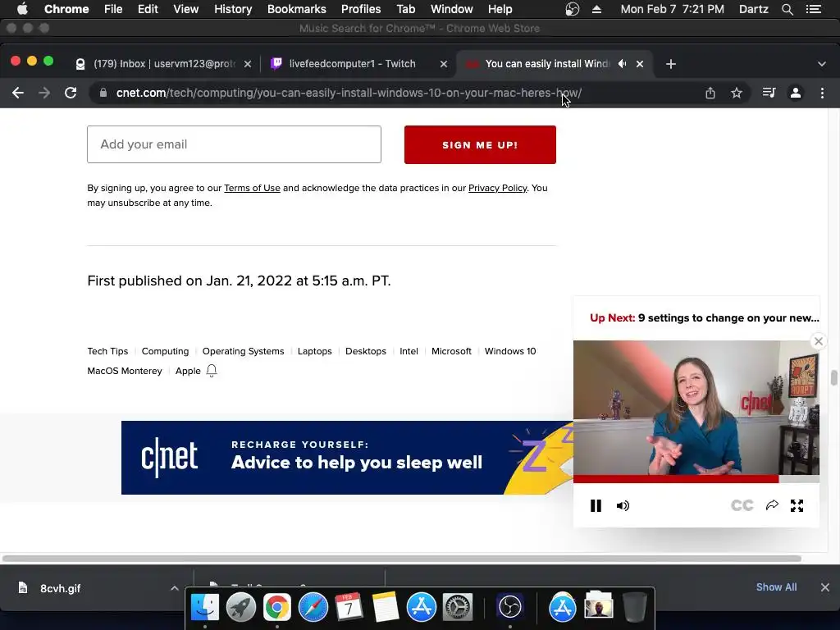
Task: Click Show All downloads
Action: pyautogui.click(x=776, y=587)
